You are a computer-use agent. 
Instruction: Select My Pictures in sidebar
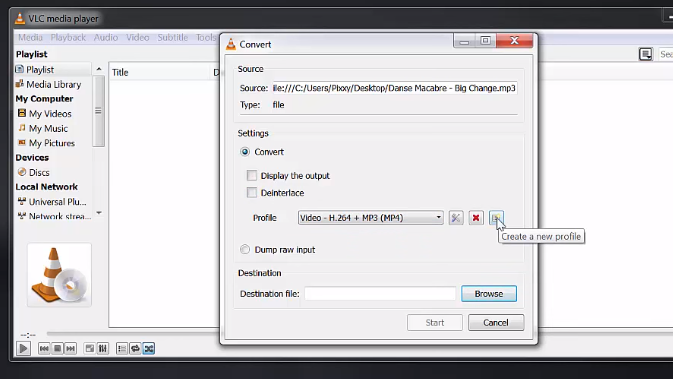coord(52,143)
